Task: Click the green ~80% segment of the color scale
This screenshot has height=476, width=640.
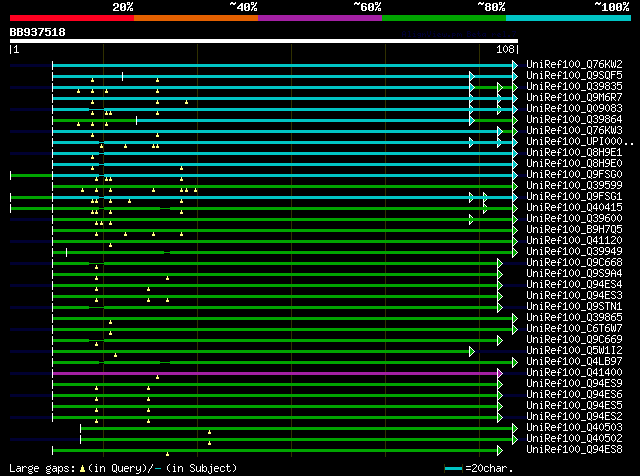Action: pos(444,18)
